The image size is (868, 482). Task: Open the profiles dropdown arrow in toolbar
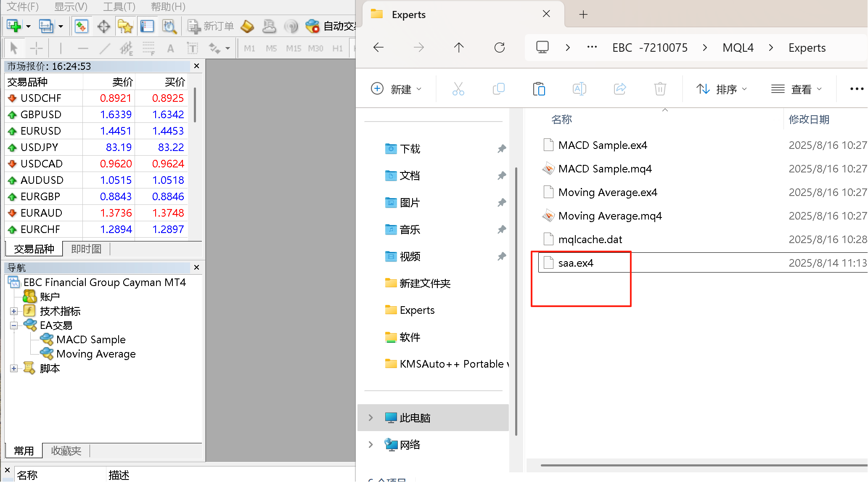point(61,26)
